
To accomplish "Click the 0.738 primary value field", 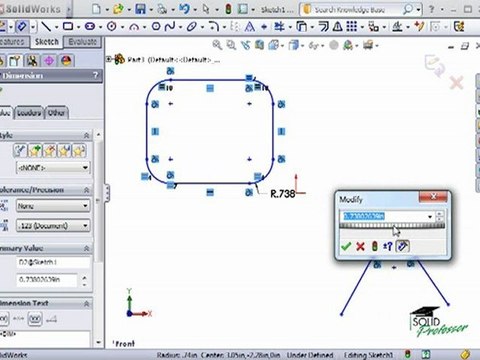I will coord(47,280).
